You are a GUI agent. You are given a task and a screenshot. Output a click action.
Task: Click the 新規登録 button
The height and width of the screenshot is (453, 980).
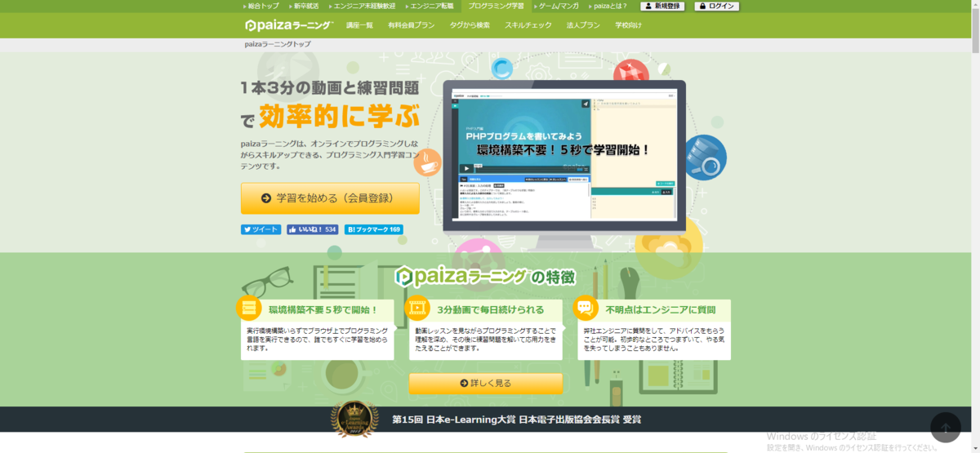click(662, 6)
